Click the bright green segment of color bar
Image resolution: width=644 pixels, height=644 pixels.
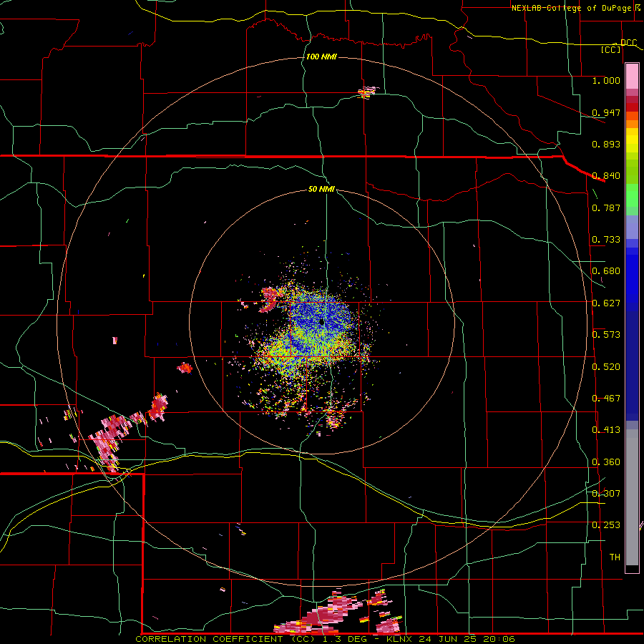[x=632, y=195]
